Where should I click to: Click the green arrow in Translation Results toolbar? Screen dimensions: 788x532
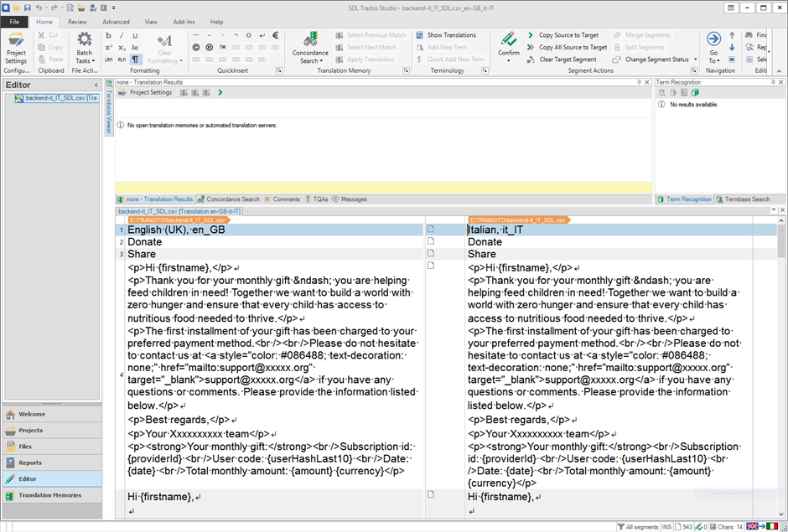click(220, 92)
